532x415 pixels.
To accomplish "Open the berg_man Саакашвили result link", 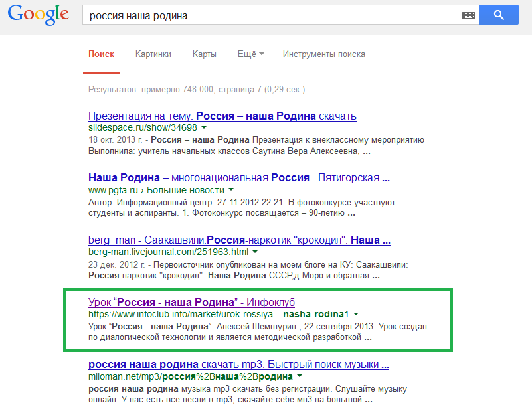I will pos(239,240).
